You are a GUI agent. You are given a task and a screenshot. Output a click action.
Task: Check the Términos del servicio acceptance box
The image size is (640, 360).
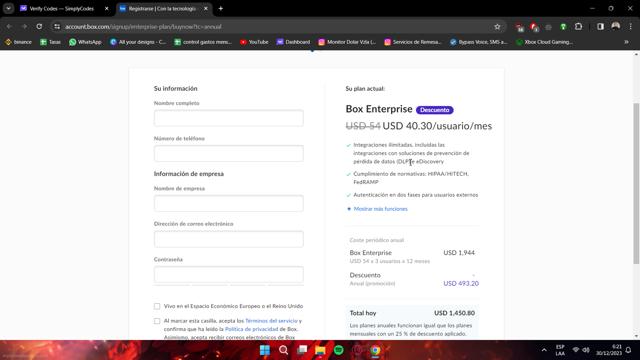157,321
